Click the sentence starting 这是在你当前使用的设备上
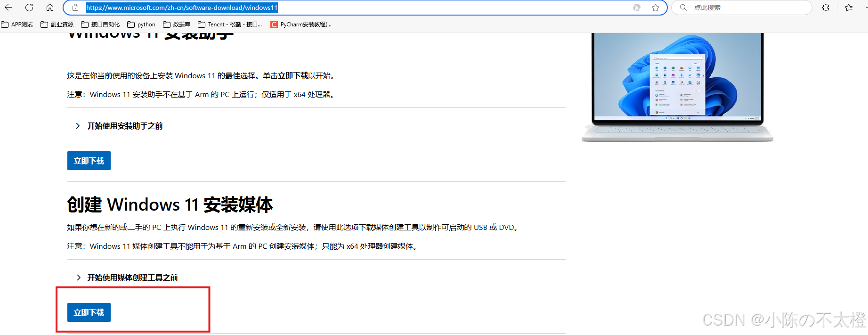868x335 pixels. (202, 76)
